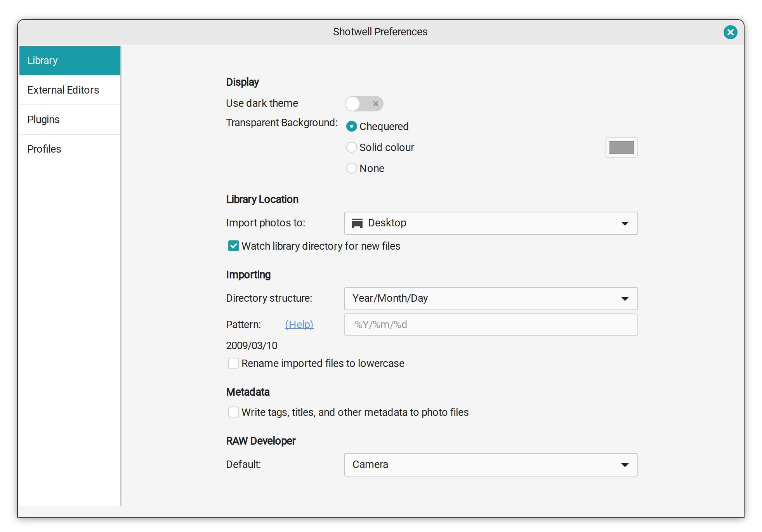This screenshot has width=762, height=532.
Task: Click the Desktop drive icon in location field
Action: [x=357, y=223]
